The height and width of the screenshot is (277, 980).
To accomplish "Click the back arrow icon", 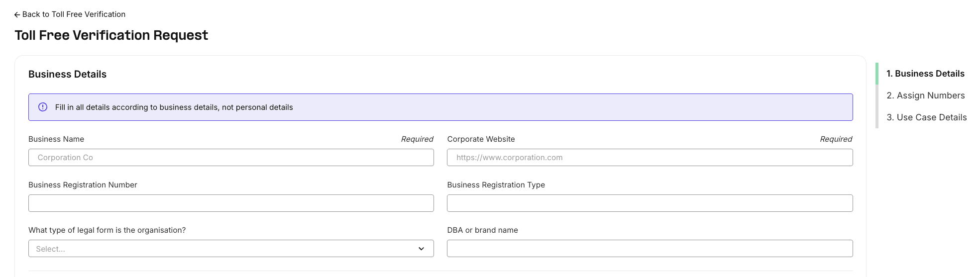I will pos(17,15).
